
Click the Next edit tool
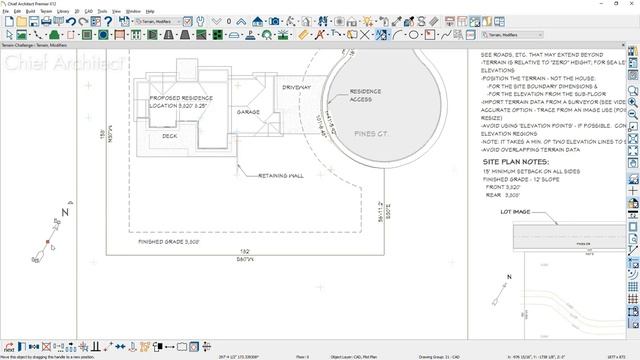(x=9, y=347)
